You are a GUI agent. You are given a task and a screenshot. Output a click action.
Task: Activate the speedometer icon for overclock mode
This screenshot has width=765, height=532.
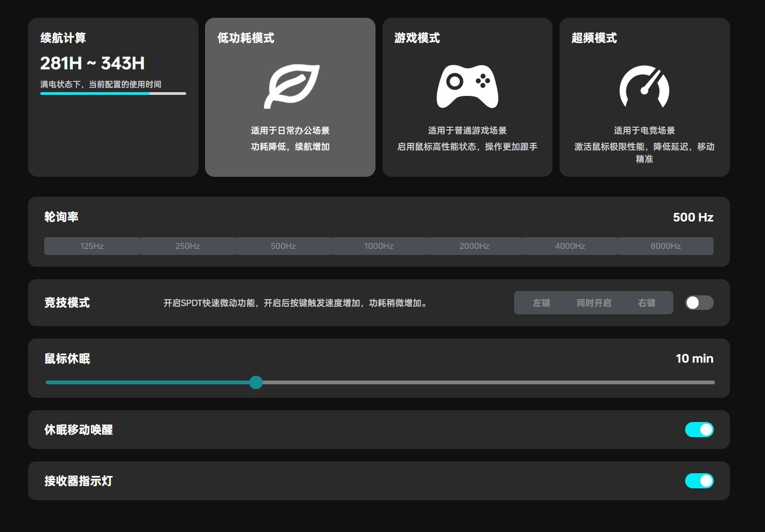pos(644,86)
